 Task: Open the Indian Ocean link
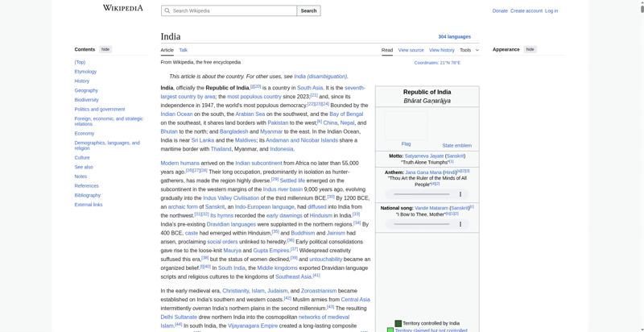[x=176, y=114]
